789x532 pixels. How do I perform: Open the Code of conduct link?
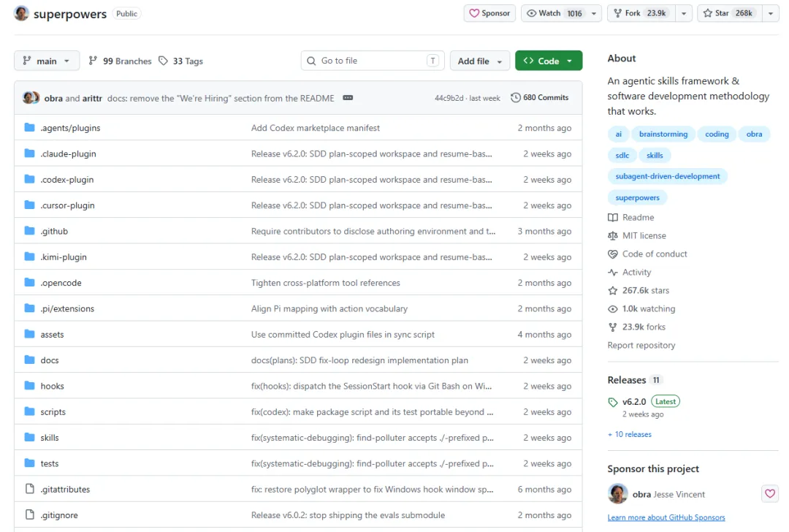[x=647, y=254]
